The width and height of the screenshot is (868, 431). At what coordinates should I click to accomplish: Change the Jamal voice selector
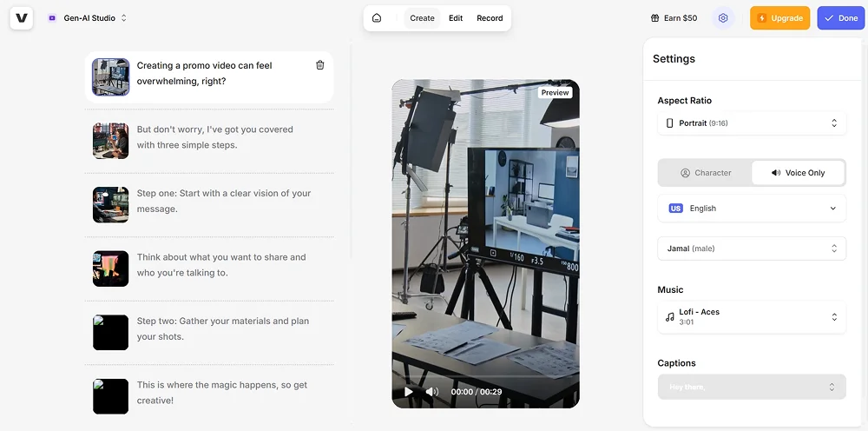752,249
